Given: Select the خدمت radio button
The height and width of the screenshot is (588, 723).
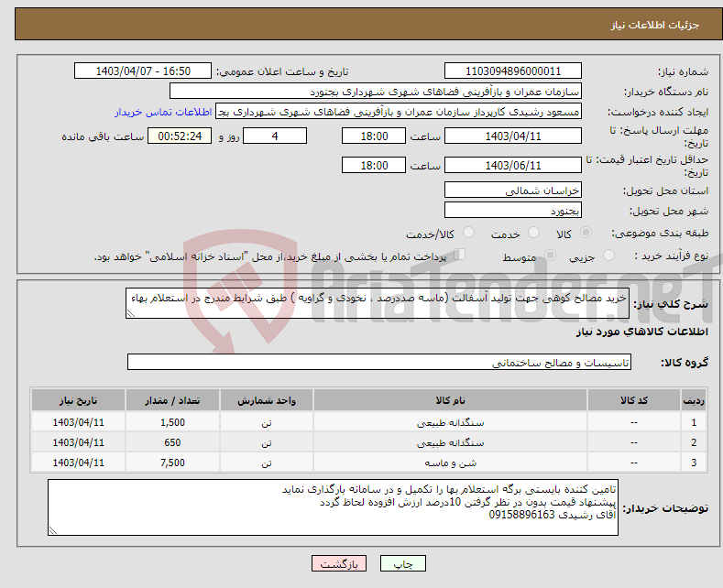Looking at the screenshot, I should (533, 233).
